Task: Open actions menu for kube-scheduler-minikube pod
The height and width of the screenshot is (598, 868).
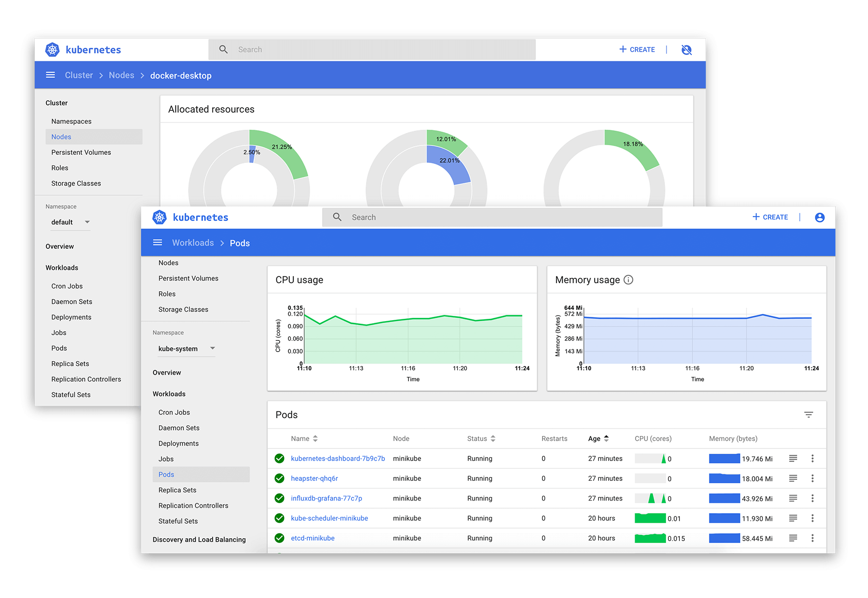Action: click(x=813, y=518)
